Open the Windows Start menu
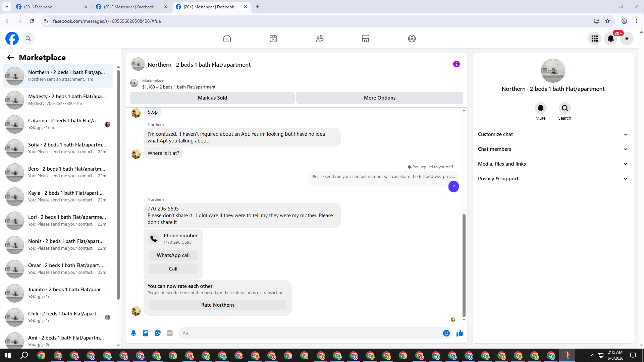The height and width of the screenshot is (362, 644). pyautogui.click(x=8, y=355)
